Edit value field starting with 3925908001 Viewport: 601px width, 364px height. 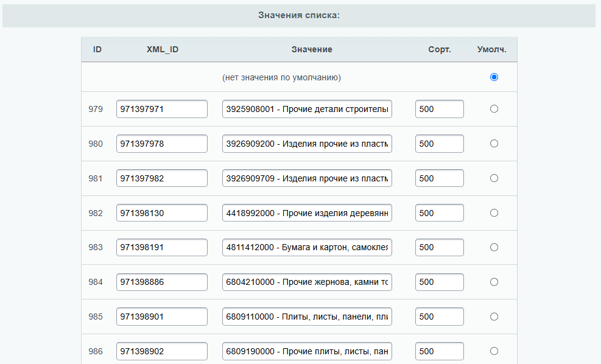[x=307, y=109]
